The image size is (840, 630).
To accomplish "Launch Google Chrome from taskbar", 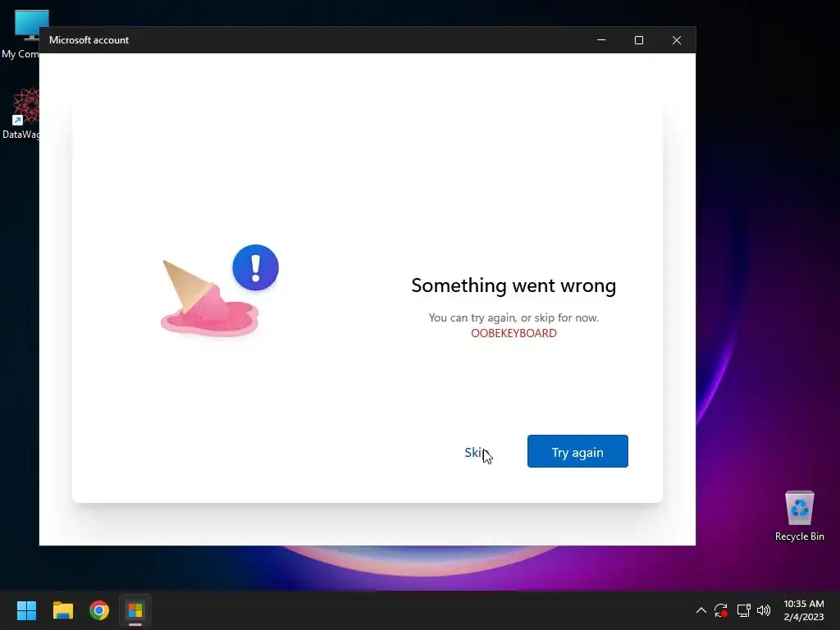I will pyautogui.click(x=99, y=610).
